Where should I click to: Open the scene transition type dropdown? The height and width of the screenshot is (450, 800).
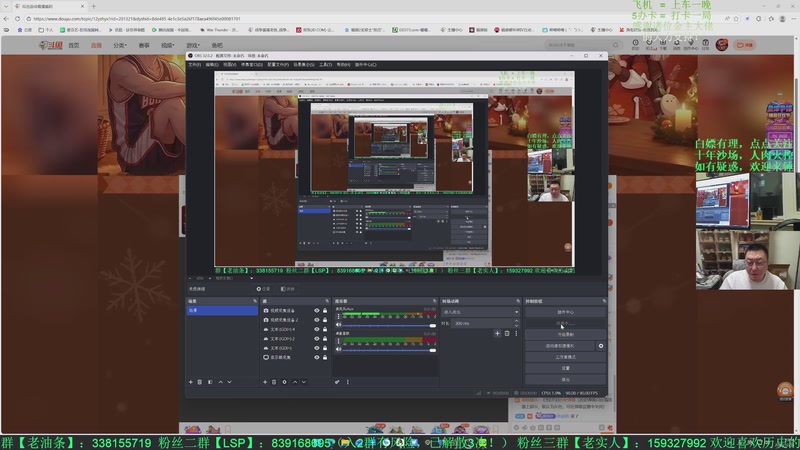(x=481, y=312)
